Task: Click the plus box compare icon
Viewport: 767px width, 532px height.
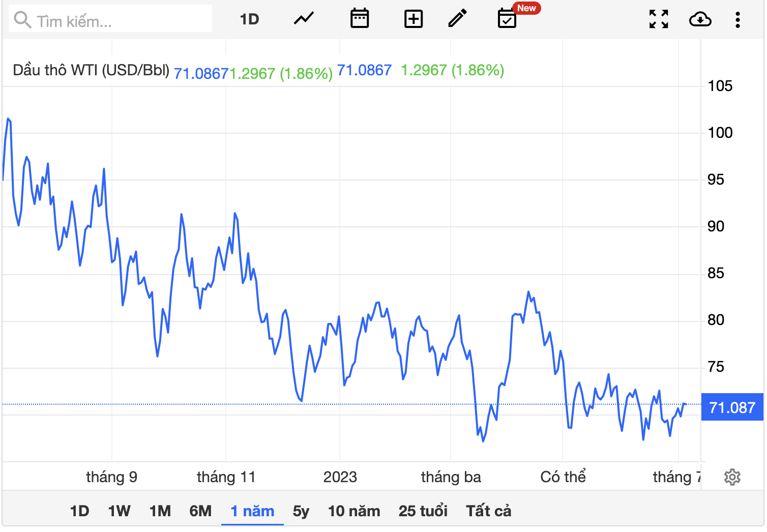Action: 413,19
